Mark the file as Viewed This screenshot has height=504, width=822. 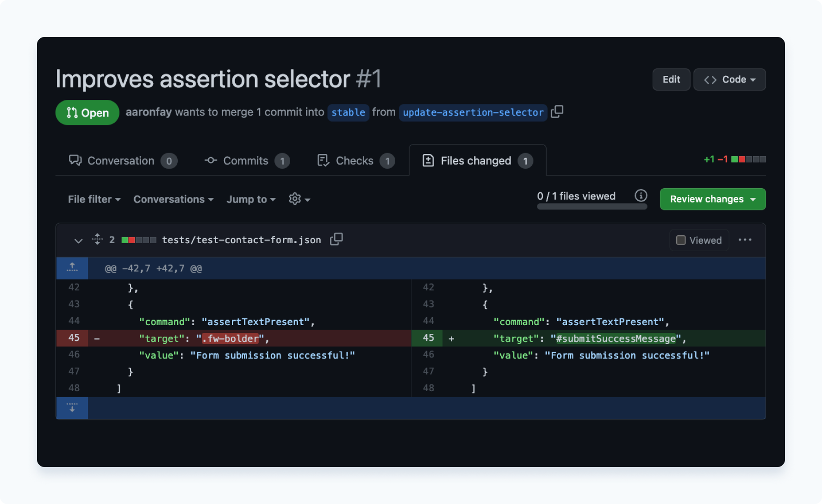pos(699,240)
